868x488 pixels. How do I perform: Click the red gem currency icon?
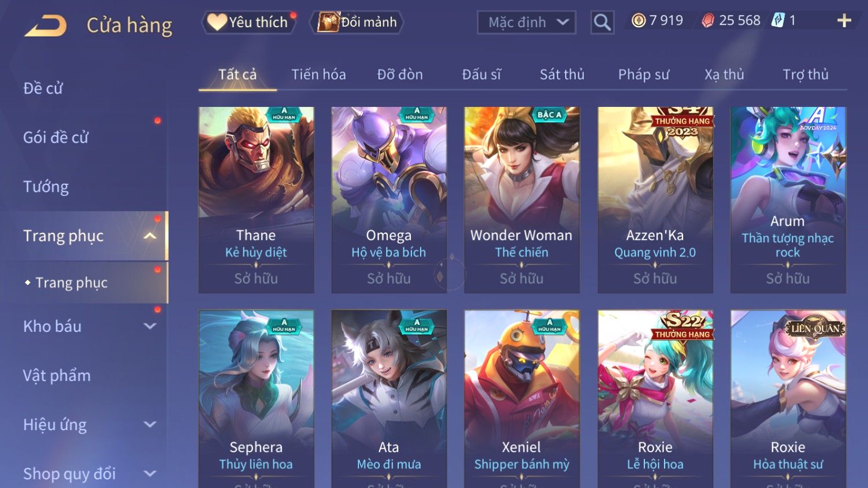708,21
